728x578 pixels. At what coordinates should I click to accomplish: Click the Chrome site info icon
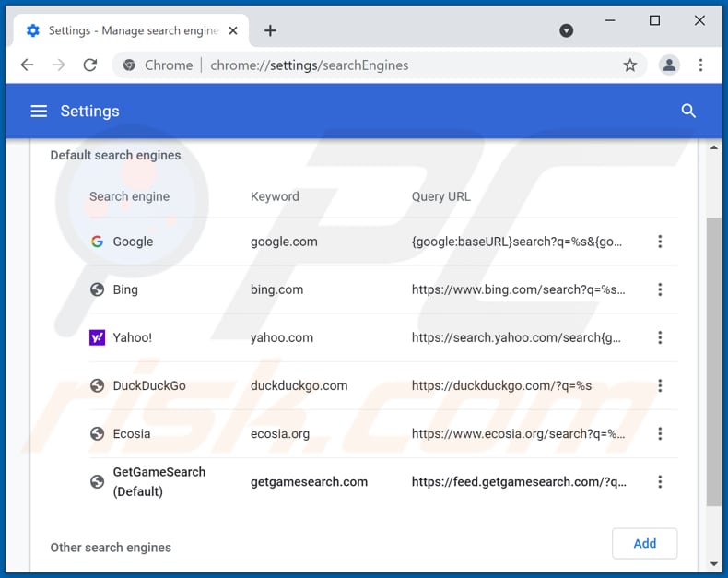coord(129,65)
